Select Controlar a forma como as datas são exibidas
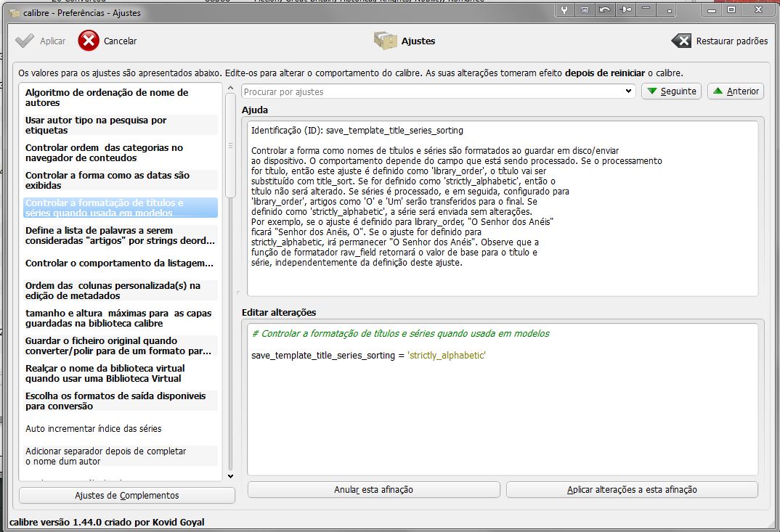Viewport: 780px width, 532px height. tap(121, 180)
